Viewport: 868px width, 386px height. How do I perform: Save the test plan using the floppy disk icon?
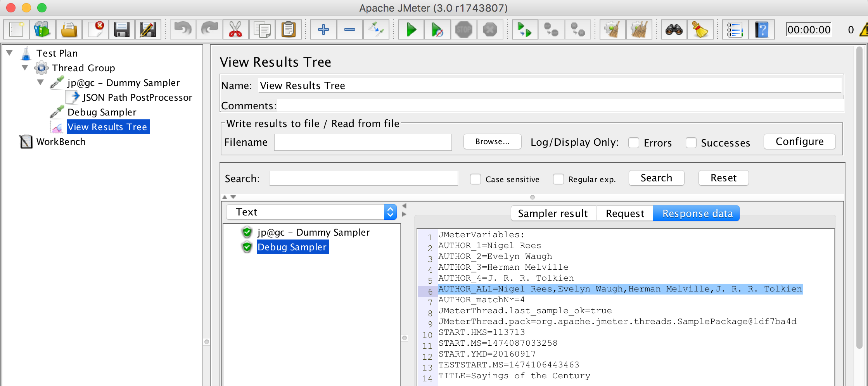(x=121, y=29)
